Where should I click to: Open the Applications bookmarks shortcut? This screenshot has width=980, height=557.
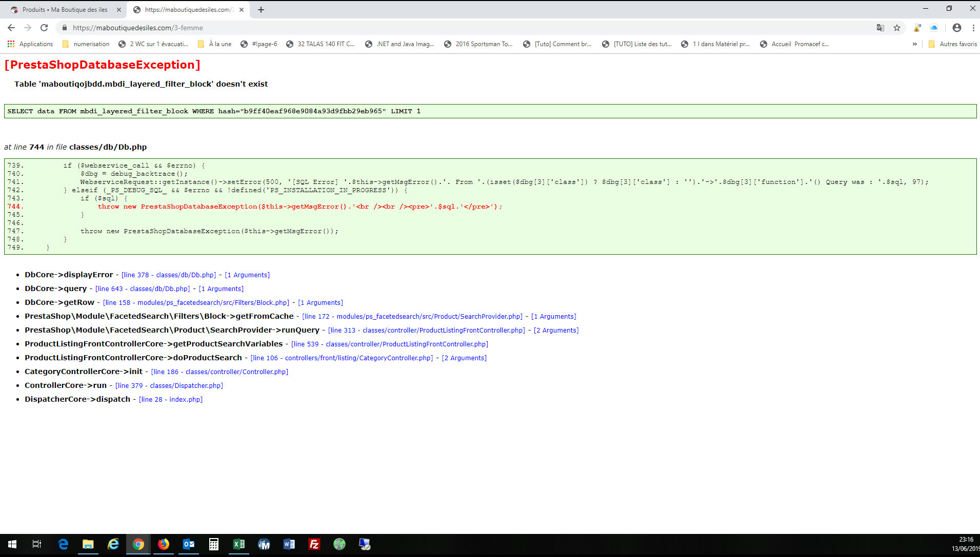click(x=30, y=44)
